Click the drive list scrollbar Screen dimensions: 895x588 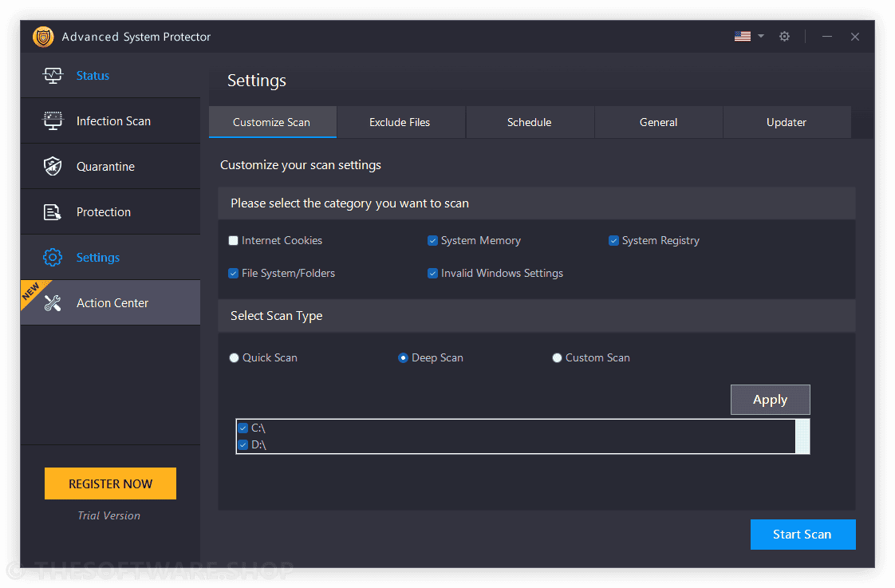pyautogui.click(x=802, y=436)
